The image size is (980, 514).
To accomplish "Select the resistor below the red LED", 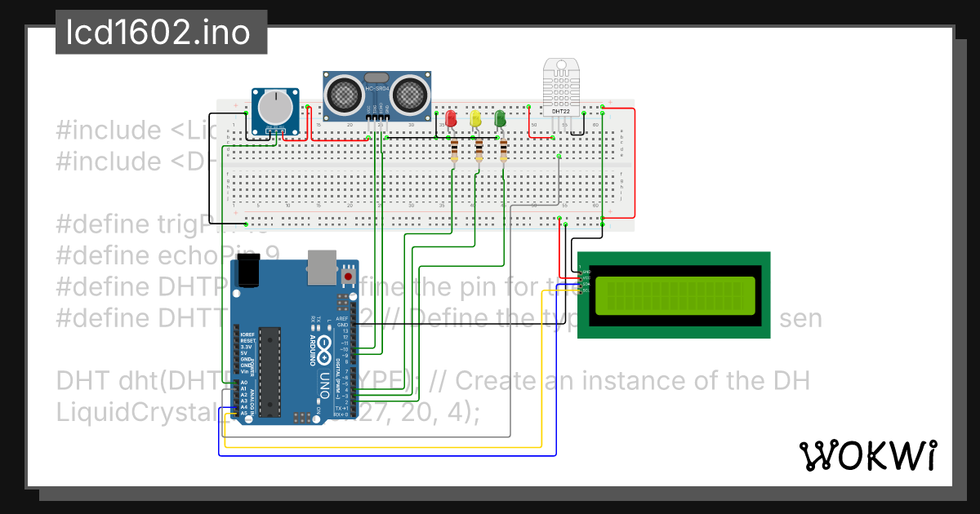I will 454,151.
